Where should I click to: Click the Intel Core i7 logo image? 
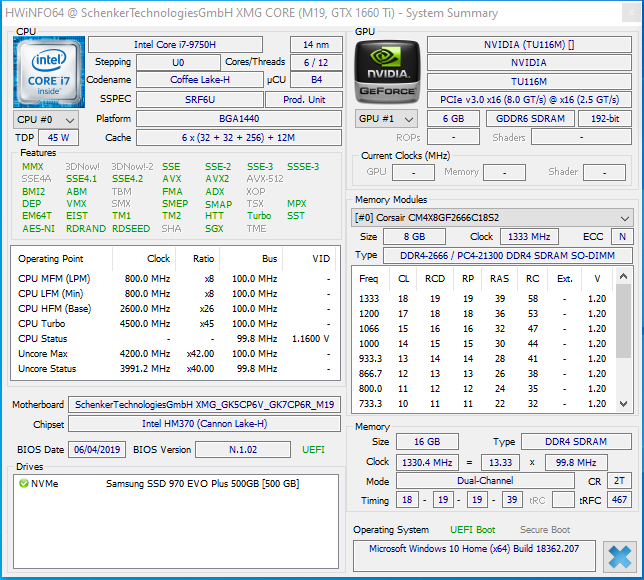pos(49,72)
